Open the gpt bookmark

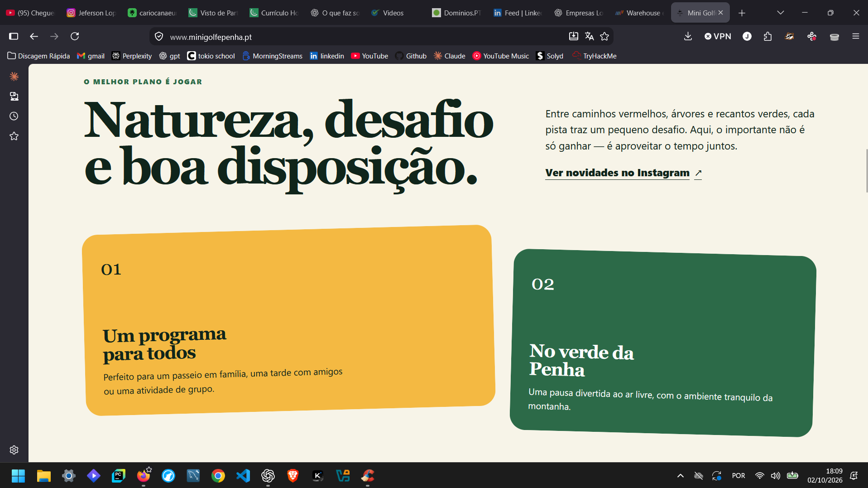click(x=170, y=56)
